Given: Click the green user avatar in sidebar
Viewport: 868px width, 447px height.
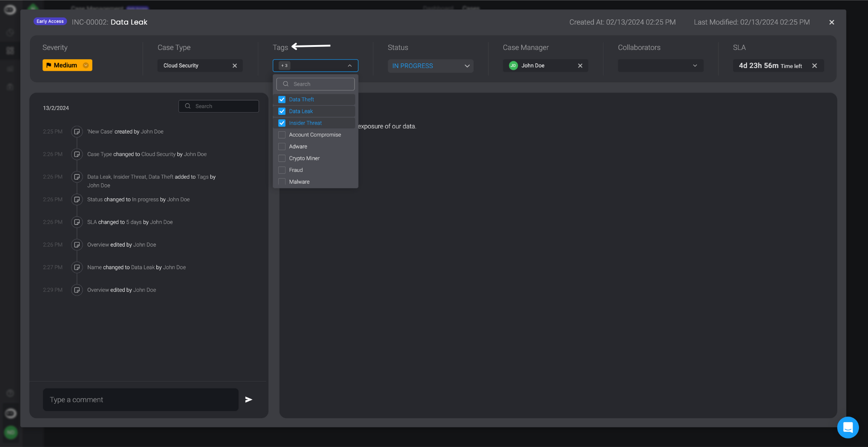Looking at the screenshot, I should (x=11, y=433).
